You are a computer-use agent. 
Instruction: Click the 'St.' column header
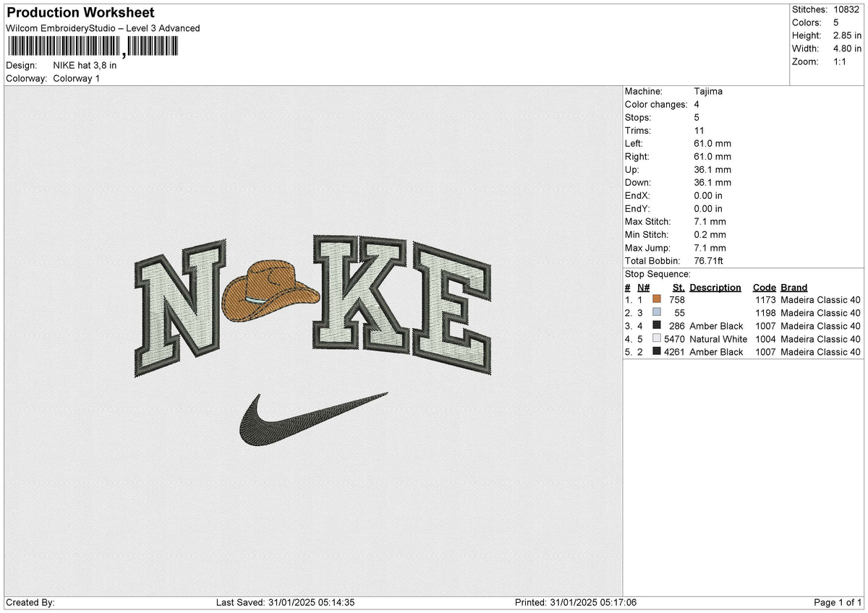point(678,288)
